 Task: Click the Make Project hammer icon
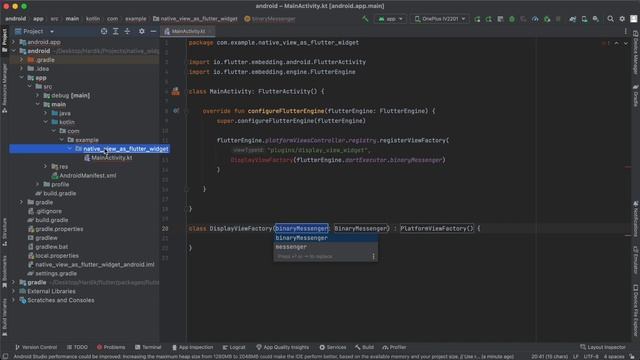click(x=365, y=19)
